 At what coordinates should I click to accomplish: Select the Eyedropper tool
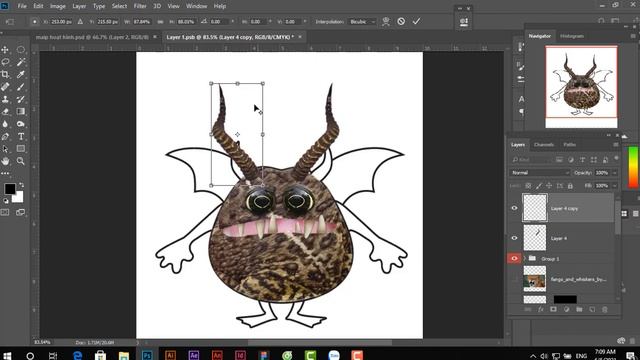pyautogui.click(x=20, y=74)
